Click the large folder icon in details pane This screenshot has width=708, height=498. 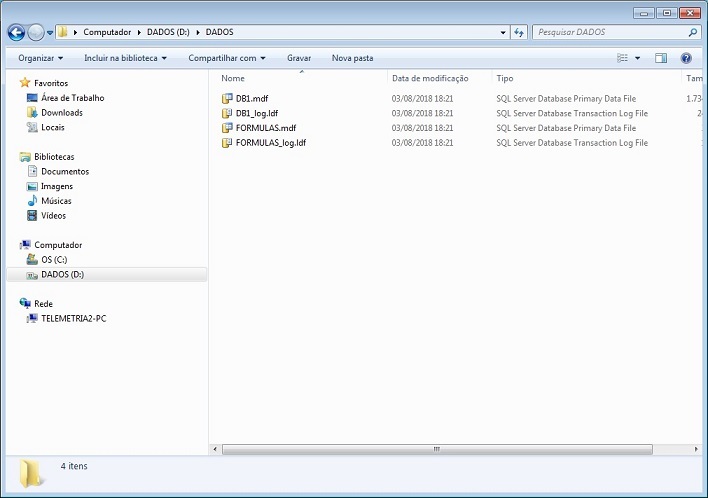(31, 474)
